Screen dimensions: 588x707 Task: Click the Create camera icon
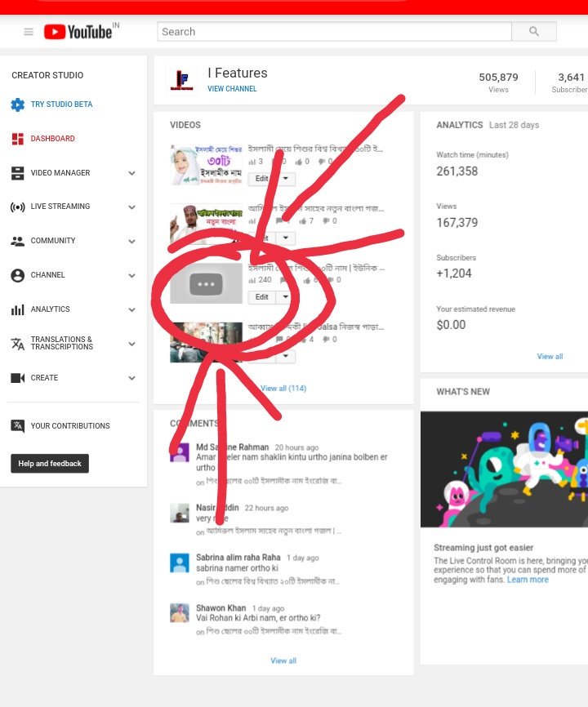[18, 378]
